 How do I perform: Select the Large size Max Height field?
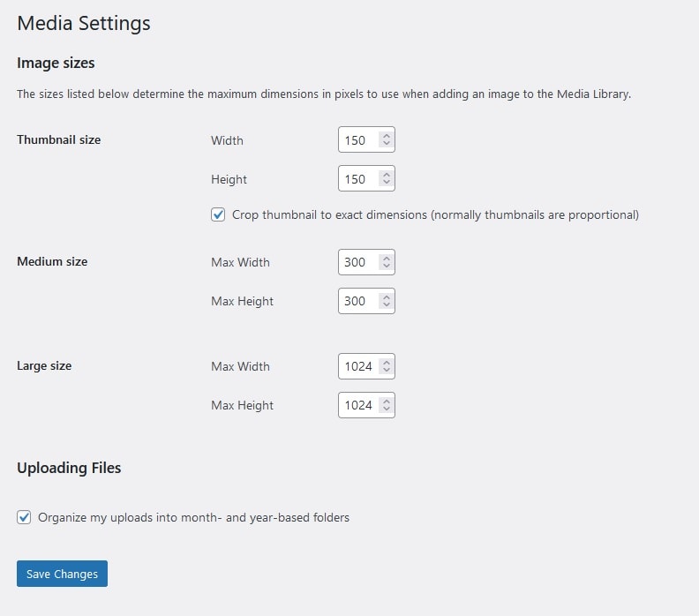coord(366,405)
